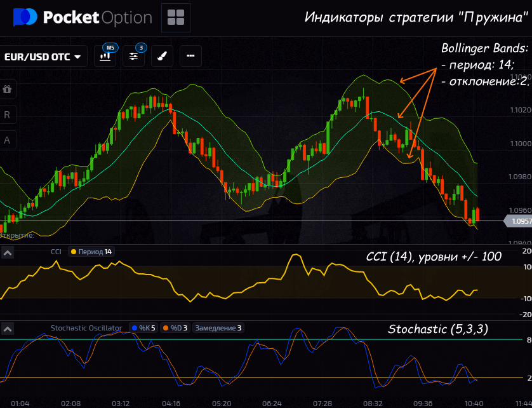Click the Pocket Option logo
Image resolution: width=532 pixels, height=408 pixels.
pos(83,18)
